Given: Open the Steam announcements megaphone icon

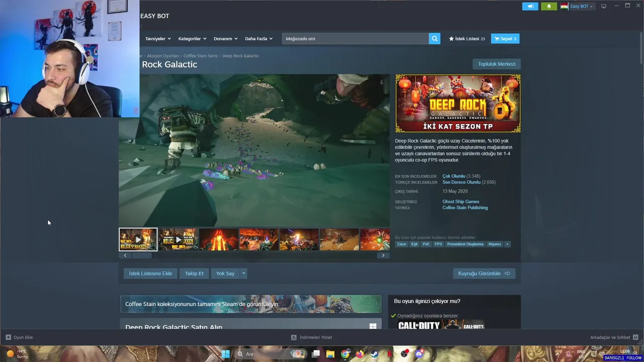Looking at the screenshot, I should point(530,6).
